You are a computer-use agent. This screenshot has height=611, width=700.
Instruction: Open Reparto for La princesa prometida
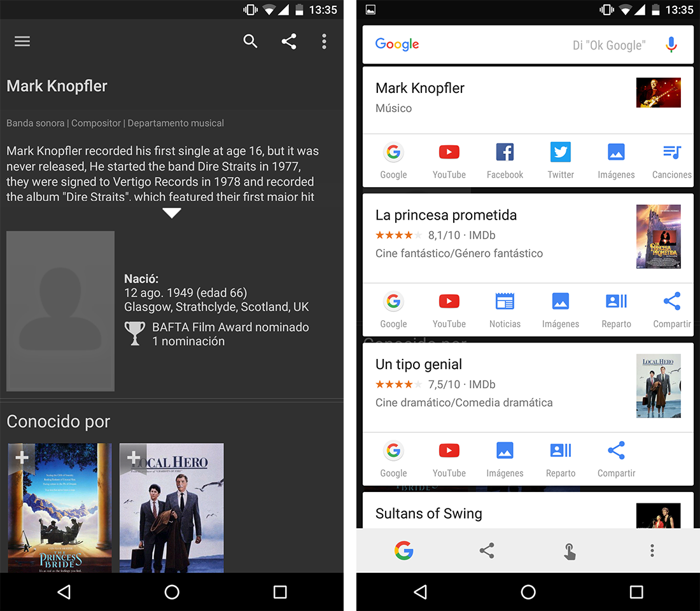616,310
